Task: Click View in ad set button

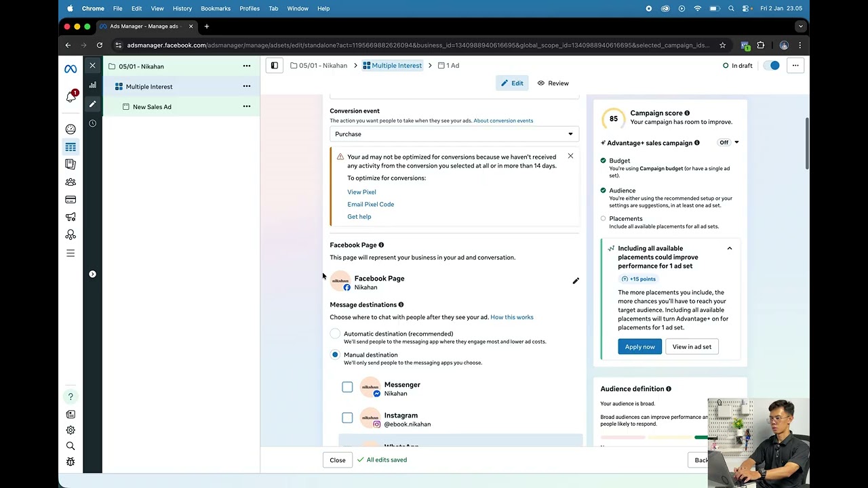Action: click(x=692, y=347)
